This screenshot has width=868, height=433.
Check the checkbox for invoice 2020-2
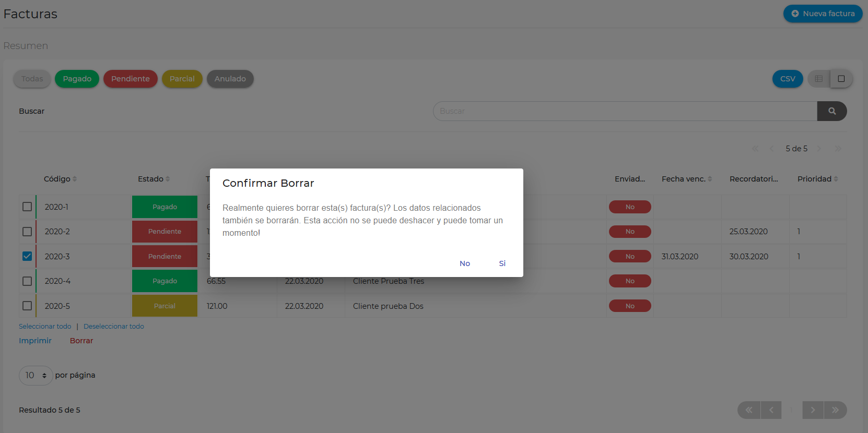(x=27, y=232)
